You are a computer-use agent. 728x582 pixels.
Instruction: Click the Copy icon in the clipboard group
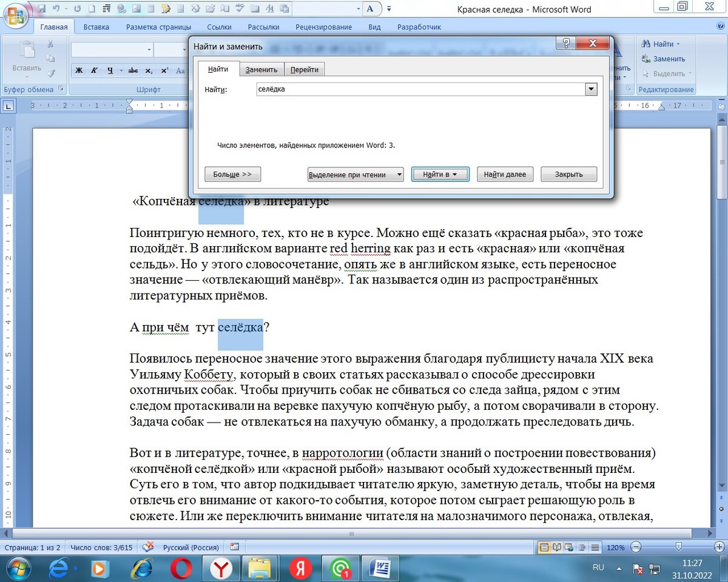click(51, 58)
